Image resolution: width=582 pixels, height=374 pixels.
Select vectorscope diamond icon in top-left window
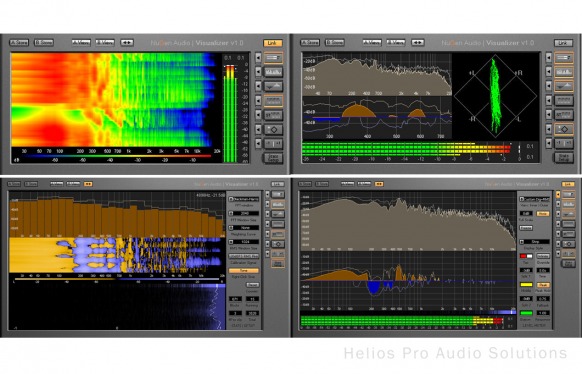(x=273, y=129)
